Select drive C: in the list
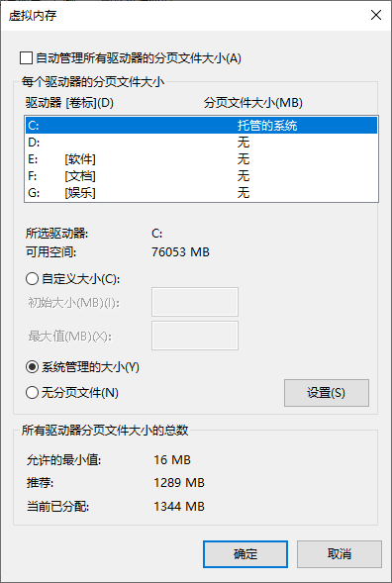 [x=201, y=126]
